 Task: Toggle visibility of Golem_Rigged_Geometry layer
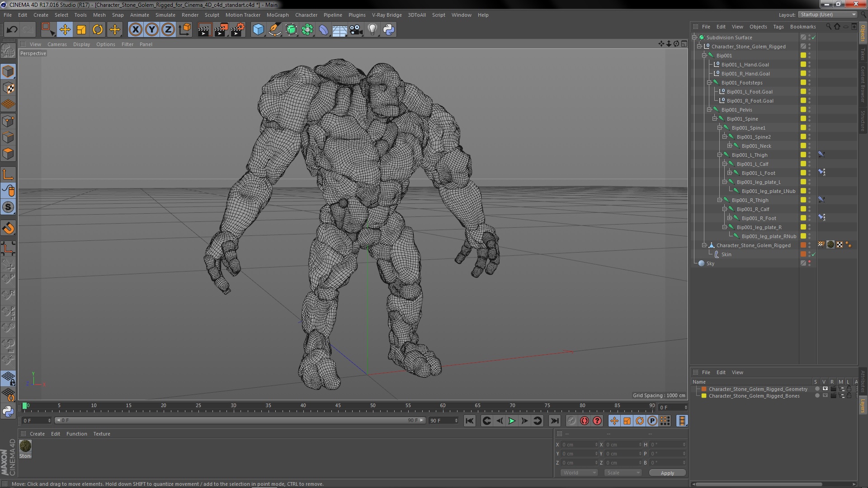tap(825, 389)
